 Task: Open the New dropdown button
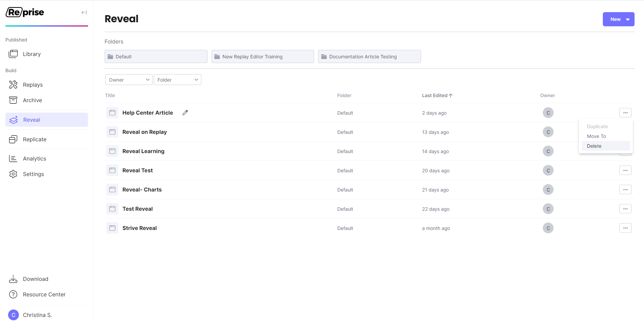[618, 19]
